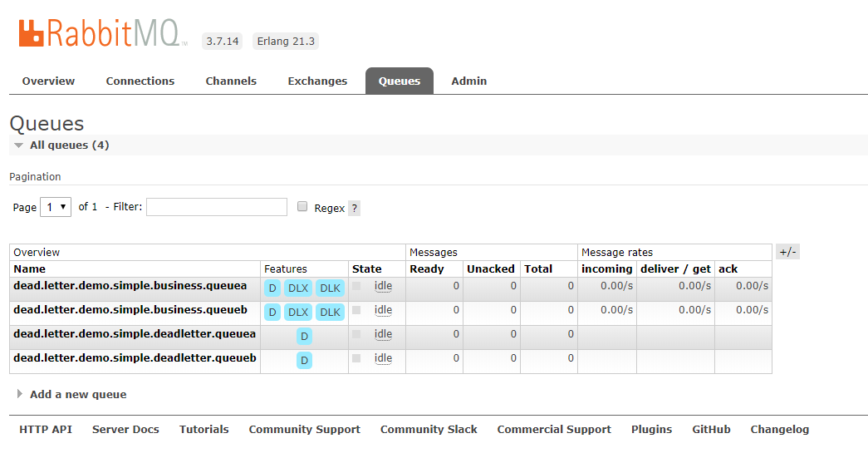Open the Community Support link
The height and width of the screenshot is (463, 868).
pyautogui.click(x=305, y=429)
